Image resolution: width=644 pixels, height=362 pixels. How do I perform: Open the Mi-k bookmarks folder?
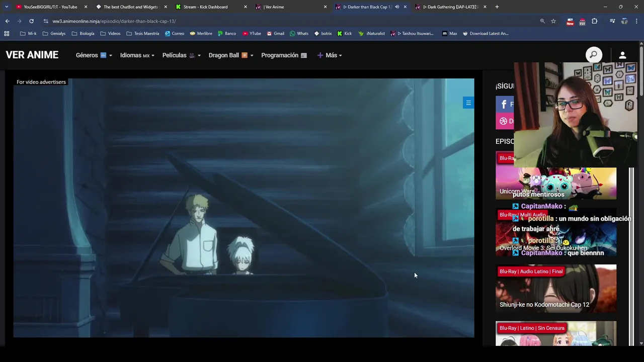28,34
